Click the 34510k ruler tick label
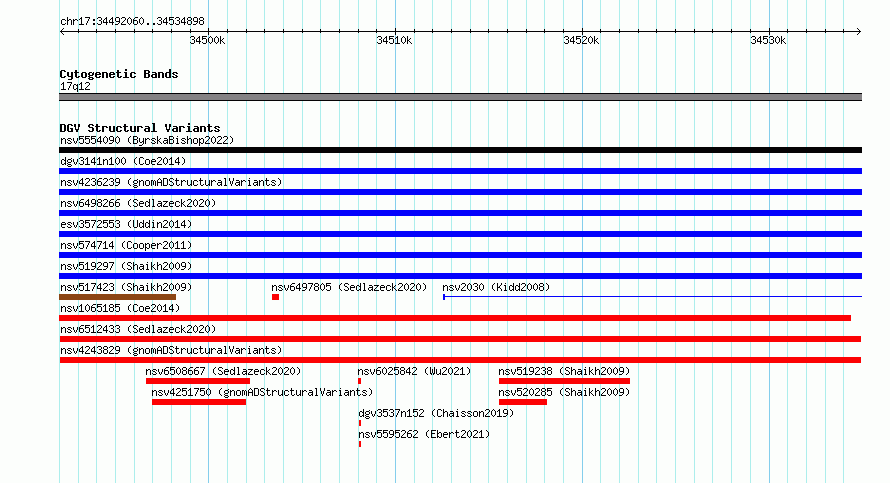 (x=394, y=40)
